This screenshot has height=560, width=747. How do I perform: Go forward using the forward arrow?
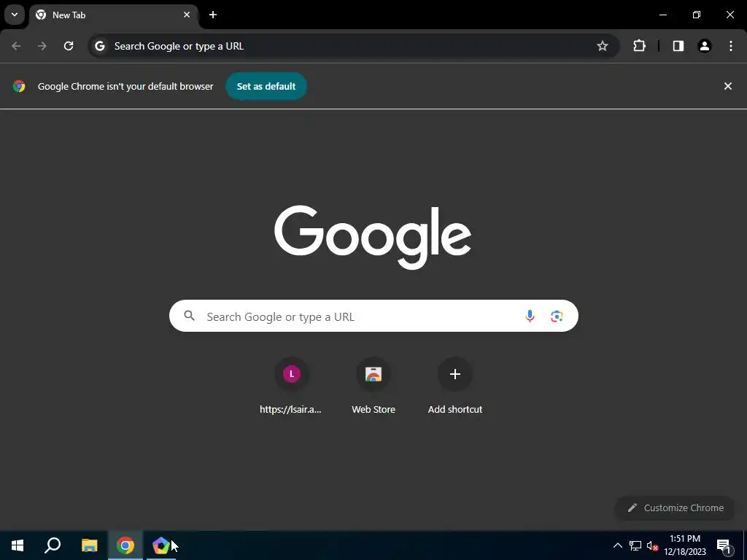point(42,46)
